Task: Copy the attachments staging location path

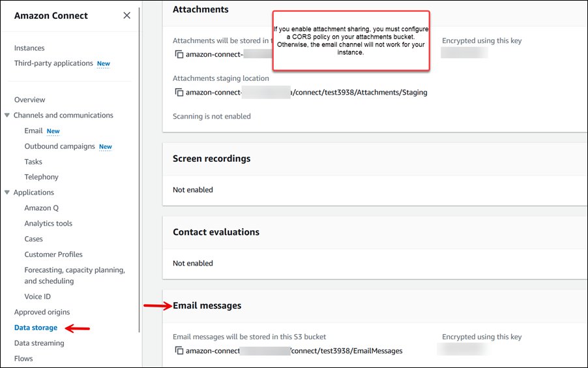Action: 179,93
